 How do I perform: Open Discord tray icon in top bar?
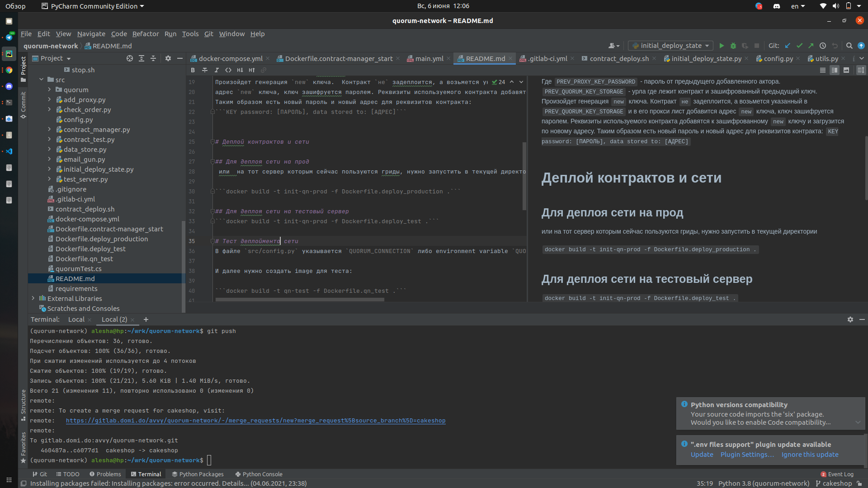click(x=777, y=6)
